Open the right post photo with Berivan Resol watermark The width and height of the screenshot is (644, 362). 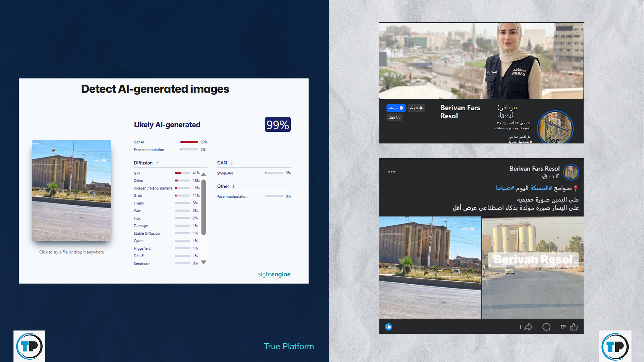tap(533, 267)
